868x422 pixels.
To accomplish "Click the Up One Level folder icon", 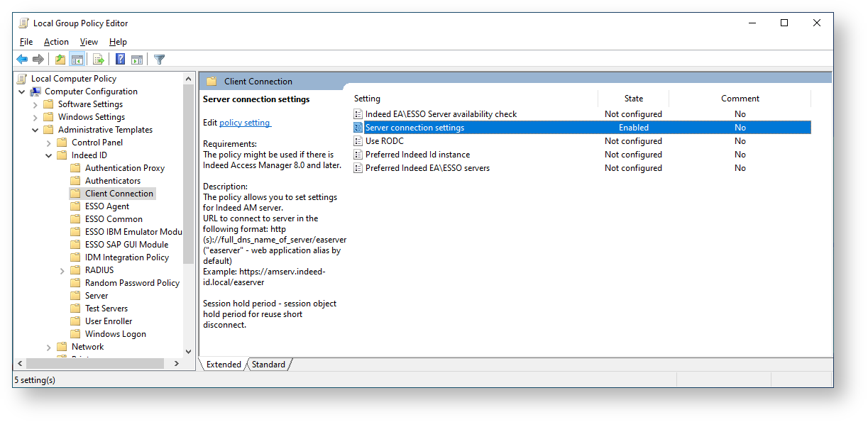I will coord(60,60).
